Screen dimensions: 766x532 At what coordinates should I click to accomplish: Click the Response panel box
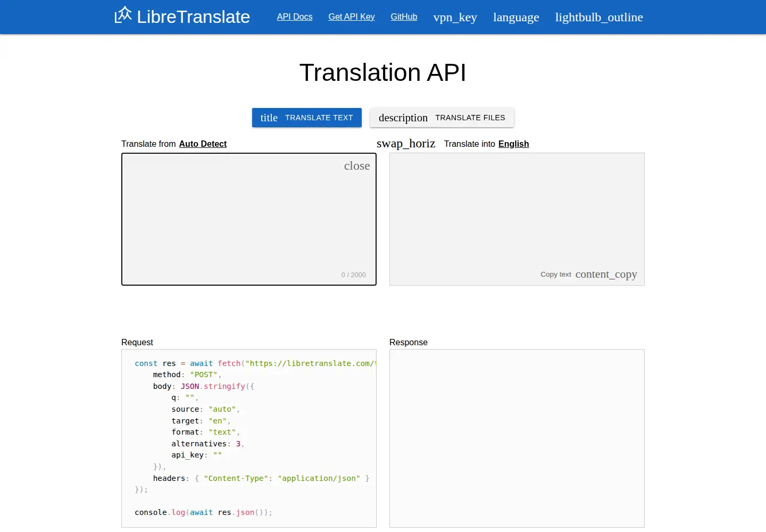(x=517, y=438)
